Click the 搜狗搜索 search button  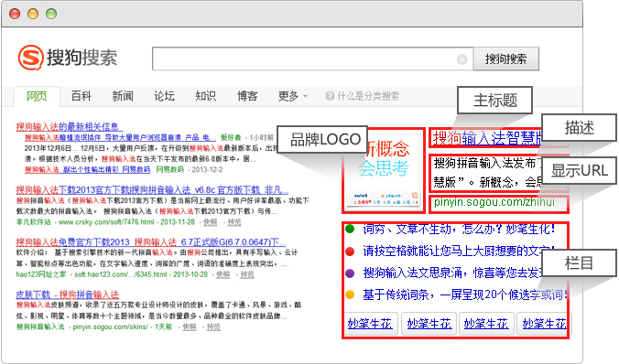click(506, 59)
